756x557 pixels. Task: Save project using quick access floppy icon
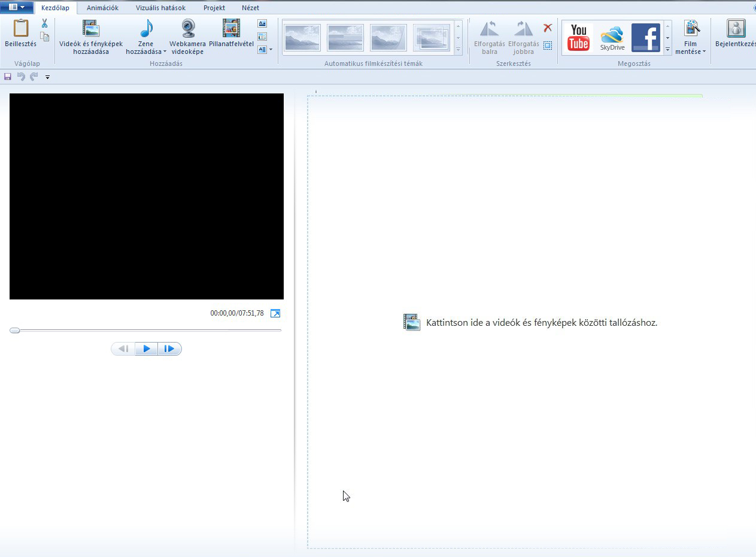(x=8, y=77)
